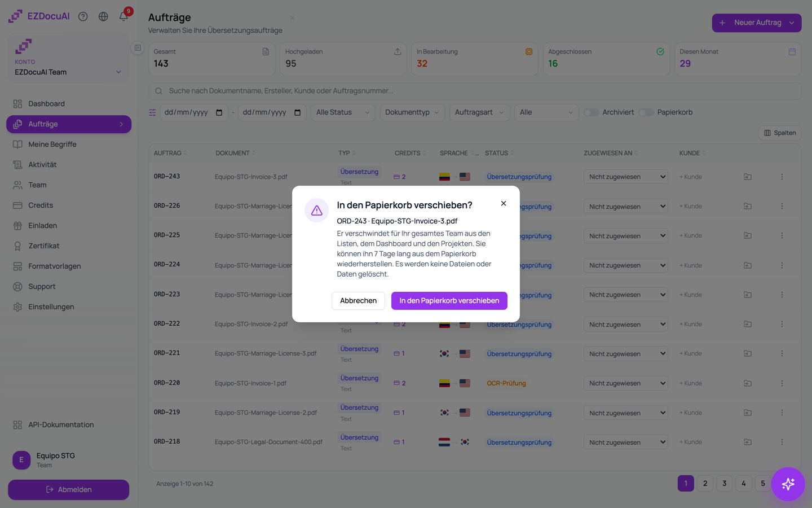The image size is (812, 508).
Task: Collapse the sidebar panel icon
Action: (138, 48)
